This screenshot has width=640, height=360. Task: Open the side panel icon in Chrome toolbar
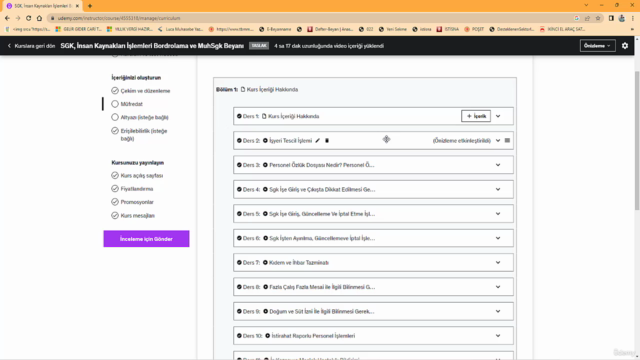click(611, 18)
